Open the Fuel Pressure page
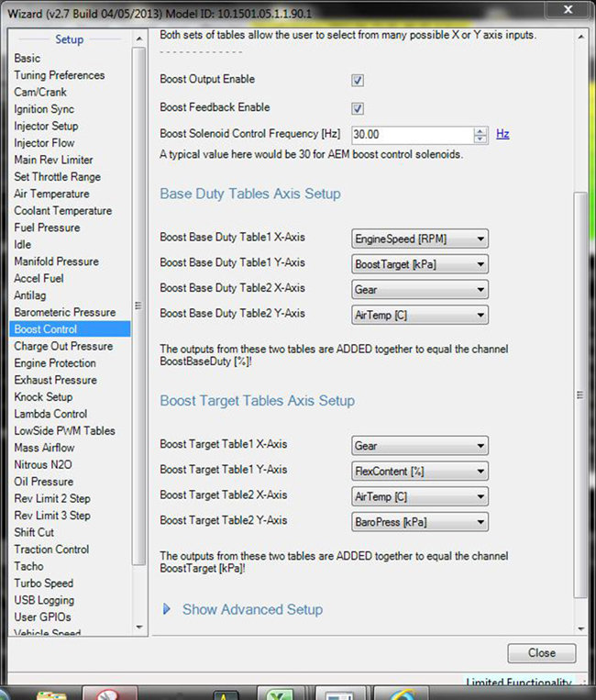This screenshot has width=596, height=700. pyautogui.click(x=47, y=228)
